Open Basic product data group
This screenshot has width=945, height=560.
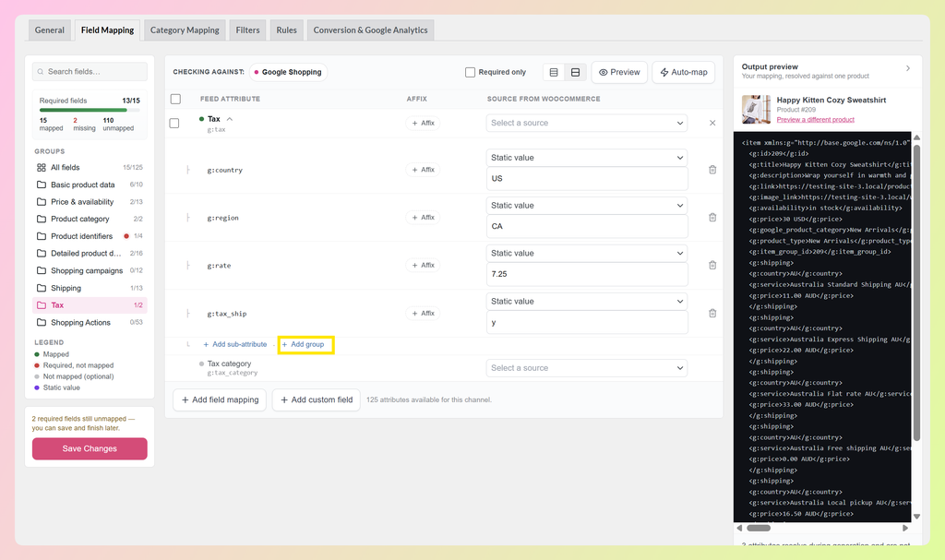click(90, 185)
